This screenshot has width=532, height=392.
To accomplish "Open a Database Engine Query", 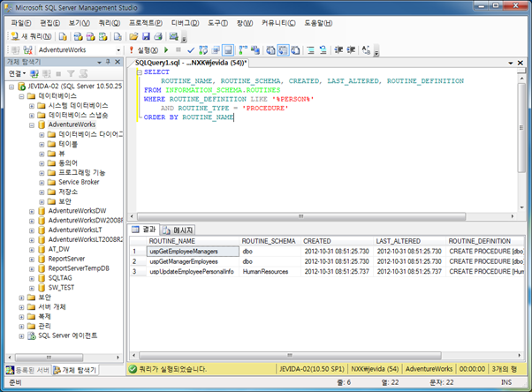I will (63, 36).
